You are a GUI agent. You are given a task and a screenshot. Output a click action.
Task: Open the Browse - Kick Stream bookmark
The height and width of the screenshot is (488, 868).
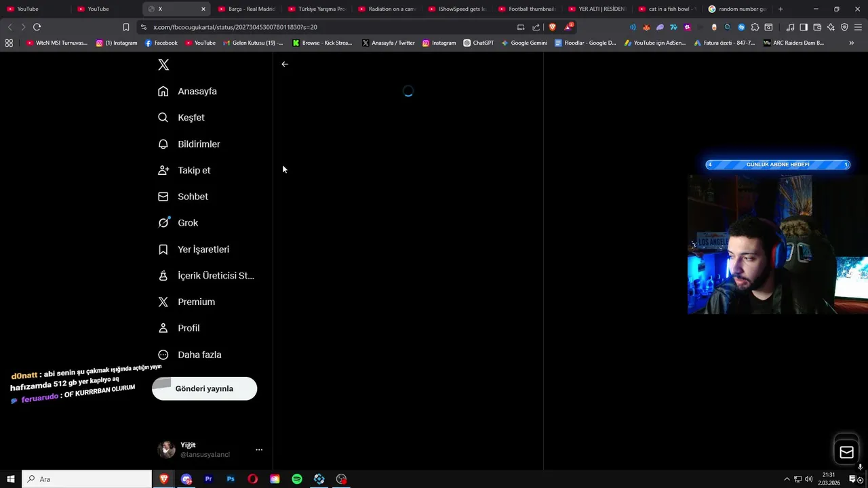(323, 43)
